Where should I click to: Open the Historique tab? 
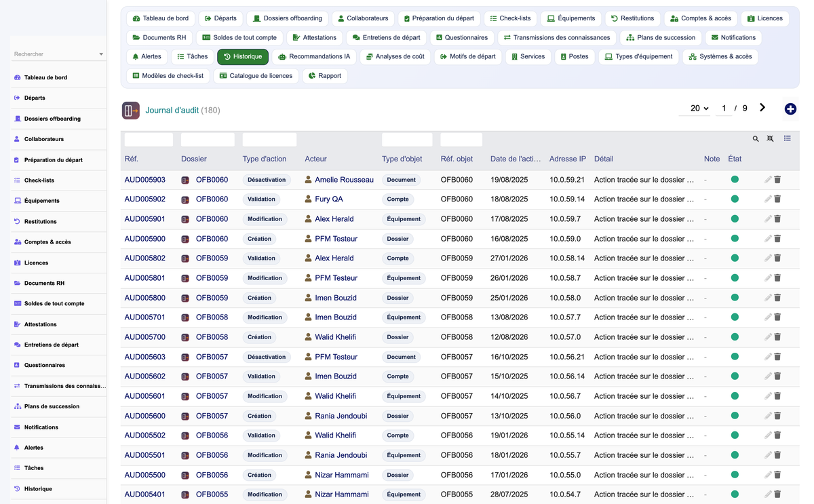pyautogui.click(x=243, y=57)
